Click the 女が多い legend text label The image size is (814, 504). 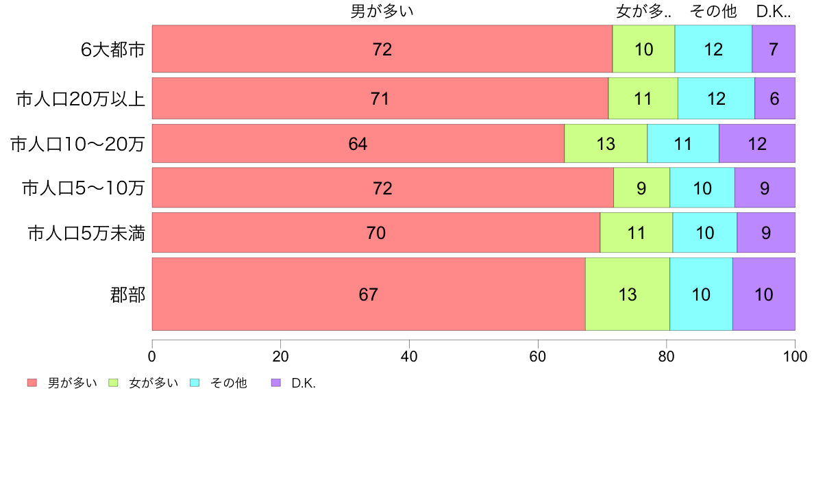coord(153,383)
